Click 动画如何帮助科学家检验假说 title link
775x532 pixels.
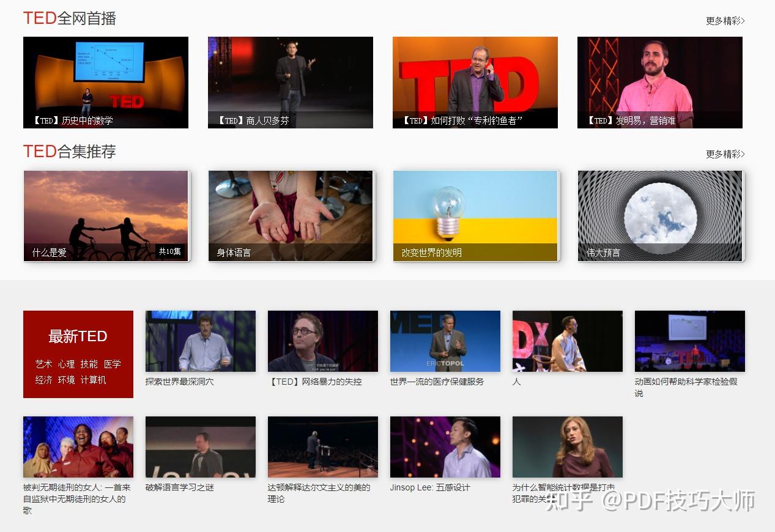(x=686, y=388)
